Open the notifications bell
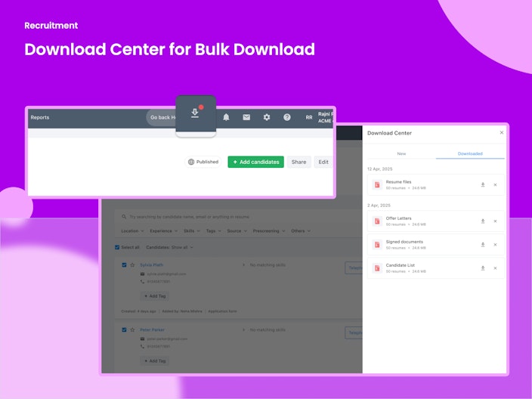532x399 pixels. pyautogui.click(x=226, y=117)
